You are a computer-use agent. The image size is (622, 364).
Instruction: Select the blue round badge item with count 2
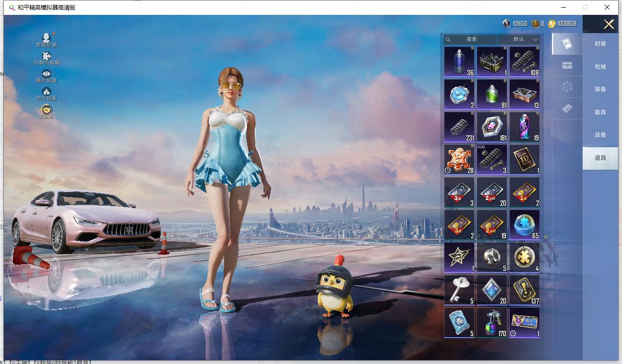(x=459, y=94)
